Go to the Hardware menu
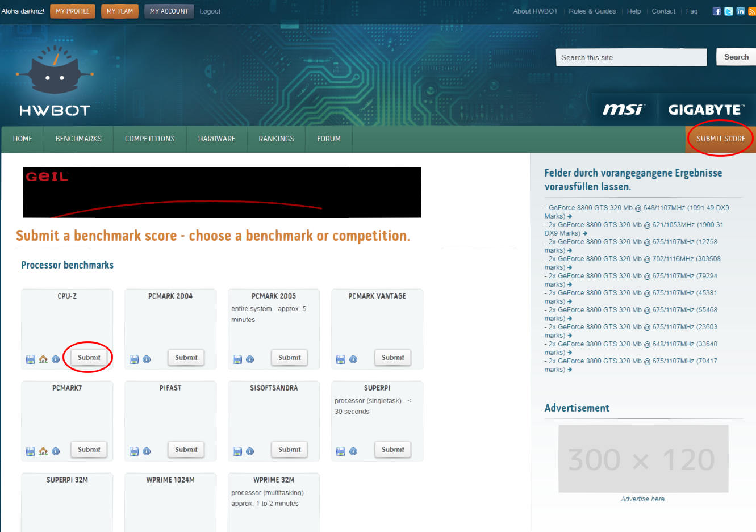The height and width of the screenshot is (532, 756). 216,139
